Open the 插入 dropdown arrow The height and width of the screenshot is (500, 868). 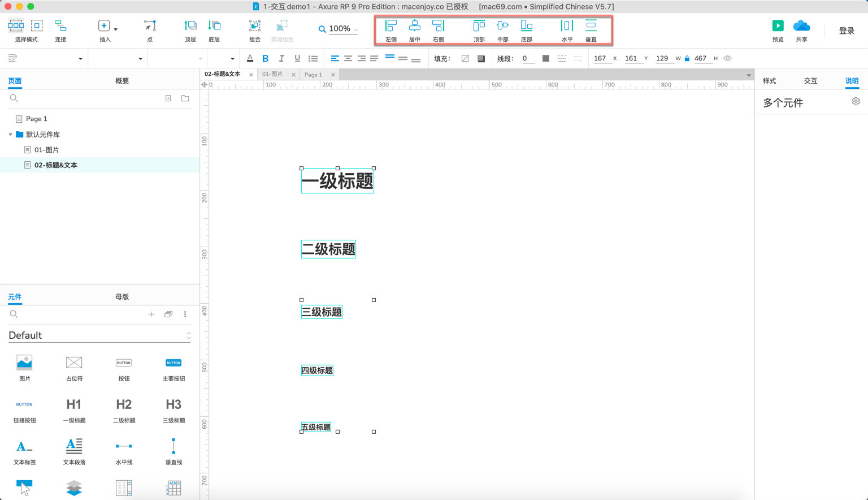116,29
